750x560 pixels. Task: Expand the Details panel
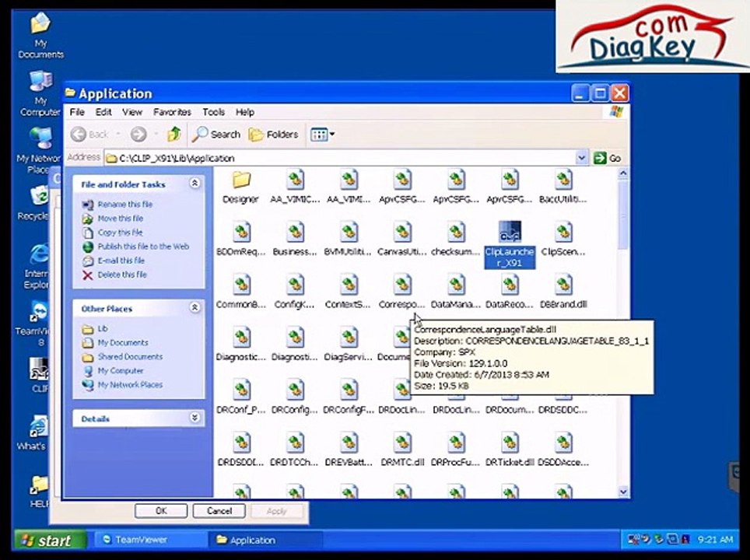click(195, 418)
